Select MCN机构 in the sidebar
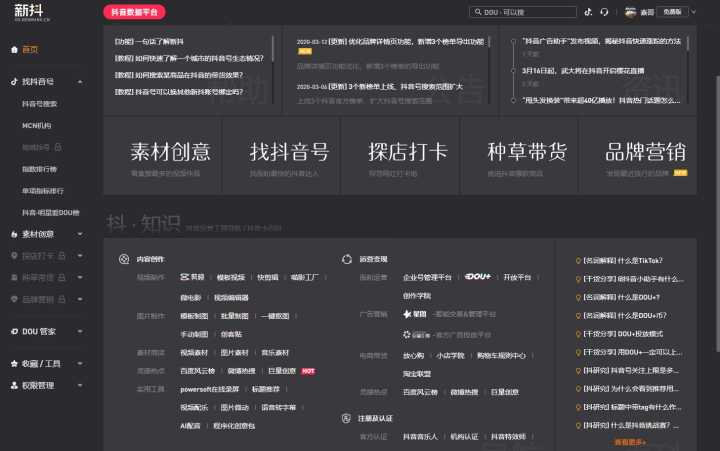Viewport: 720px width, 451px height. pos(37,125)
